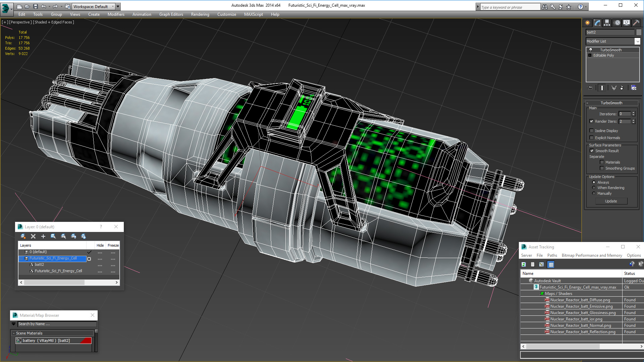Click the Rendering menu item

pyautogui.click(x=200, y=14)
